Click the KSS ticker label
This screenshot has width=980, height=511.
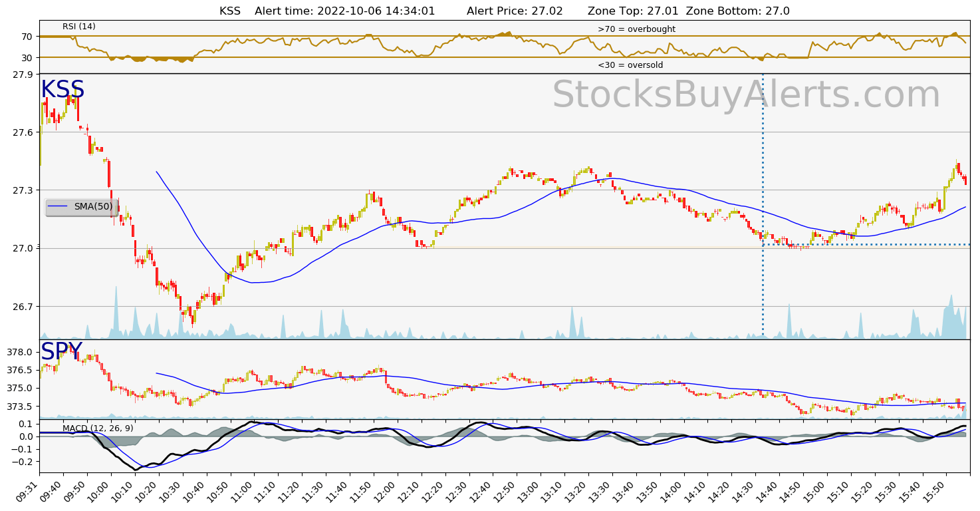(x=62, y=90)
